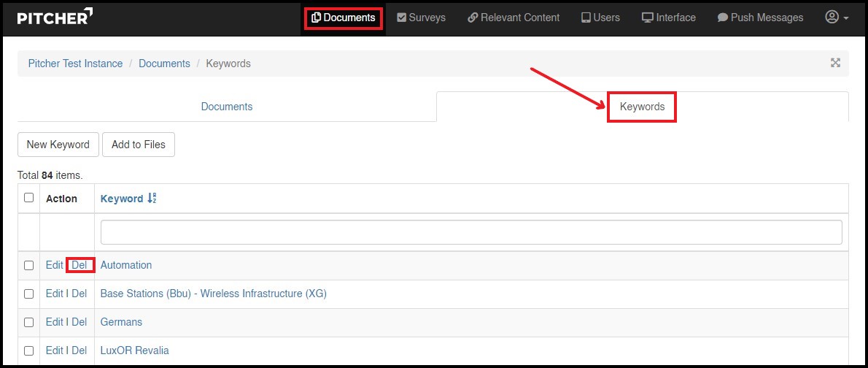Switch to the Documents tab

click(227, 107)
